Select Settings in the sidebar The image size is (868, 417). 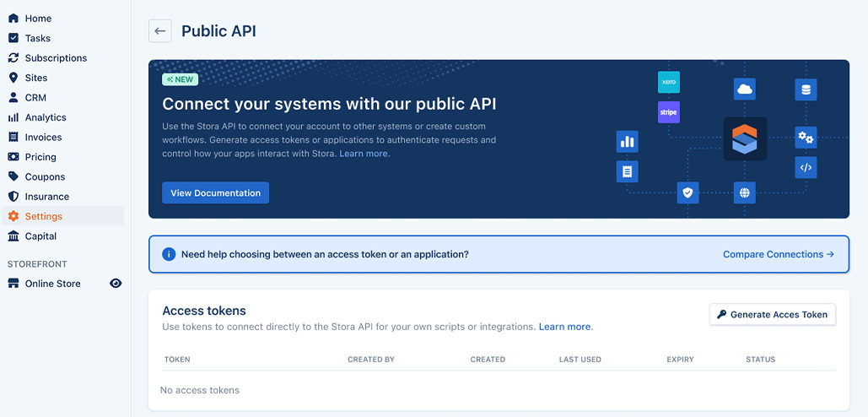(x=43, y=217)
